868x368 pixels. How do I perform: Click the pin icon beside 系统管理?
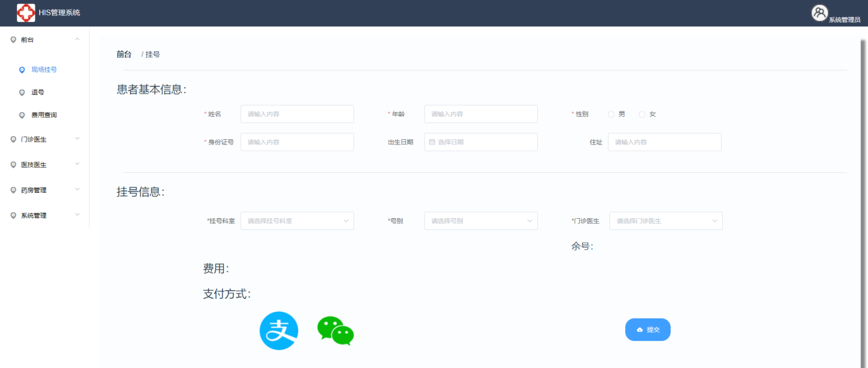click(x=13, y=216)
